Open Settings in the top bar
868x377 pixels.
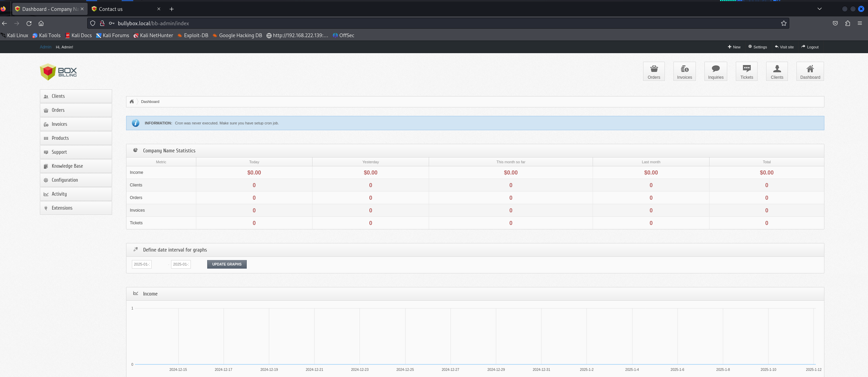[x=757, y=47]
